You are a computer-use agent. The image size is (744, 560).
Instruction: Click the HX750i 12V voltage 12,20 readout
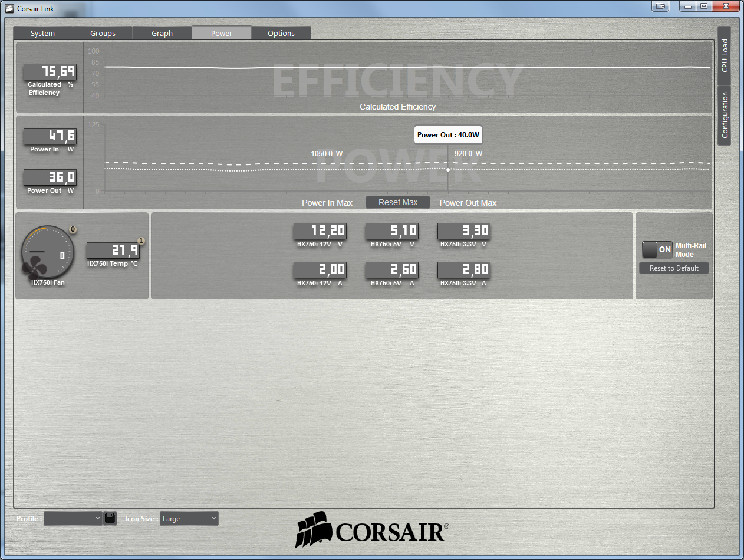(x=320, y=231)
